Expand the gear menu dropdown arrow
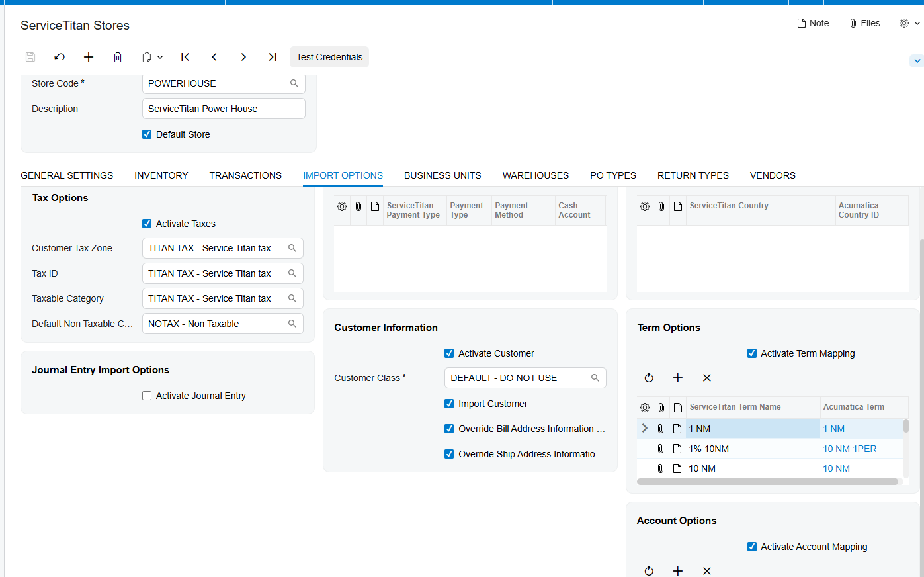This screenshot has width=924, height=577. (917, 23)
